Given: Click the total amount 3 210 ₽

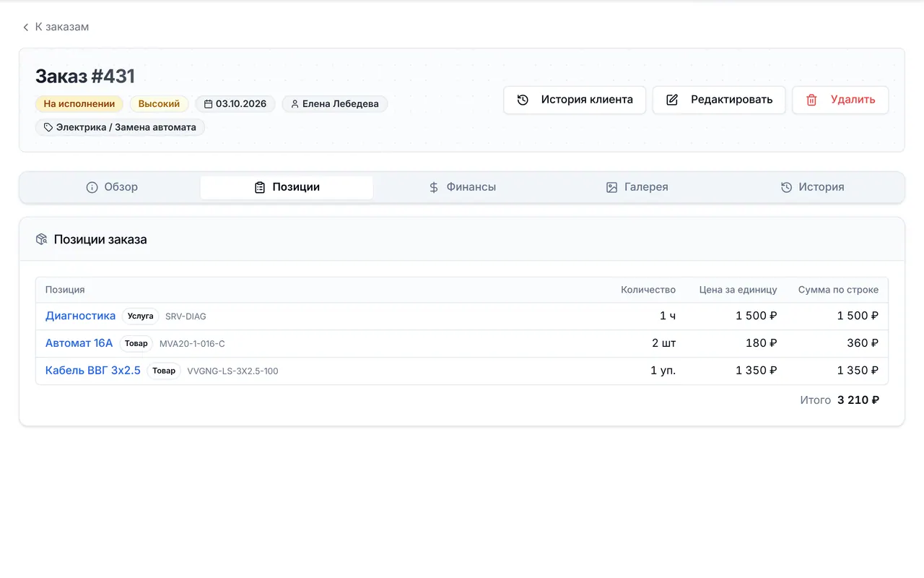Looking at the screenshot, I should pos(858,400).
